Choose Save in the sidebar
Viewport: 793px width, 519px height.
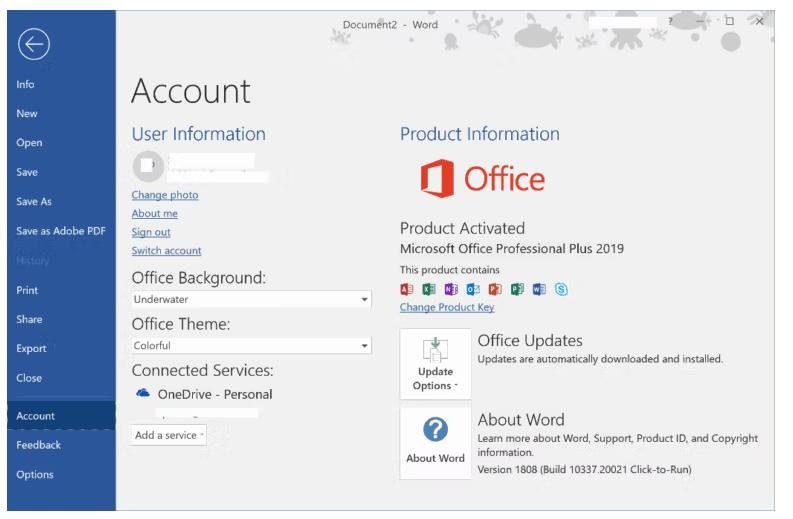click(x=27, y=172)
